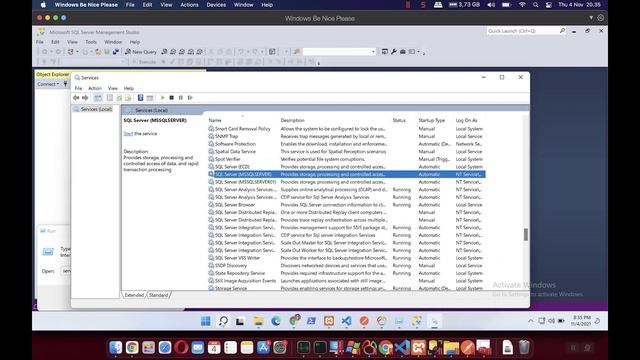Select the SQL Server (MSSQLSERVER) service row
The width and height of the screenshot is (640, 360).
click(346, 174)
